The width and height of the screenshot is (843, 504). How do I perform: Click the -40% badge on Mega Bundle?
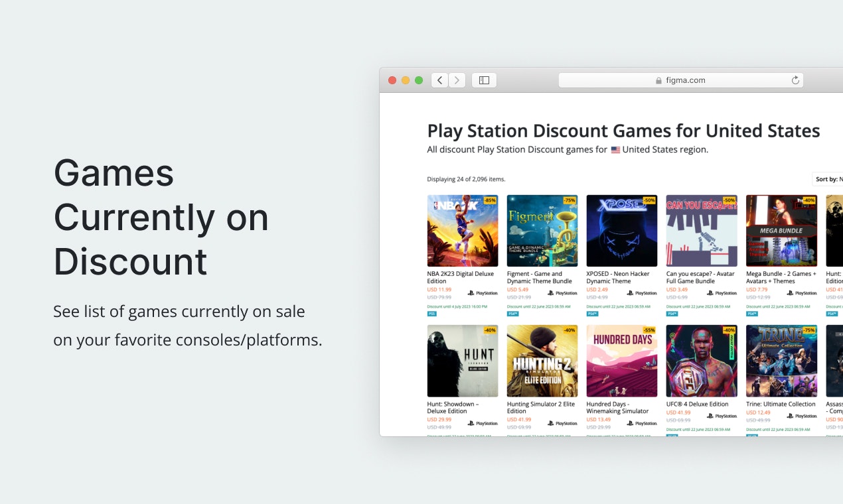(808, 200)
